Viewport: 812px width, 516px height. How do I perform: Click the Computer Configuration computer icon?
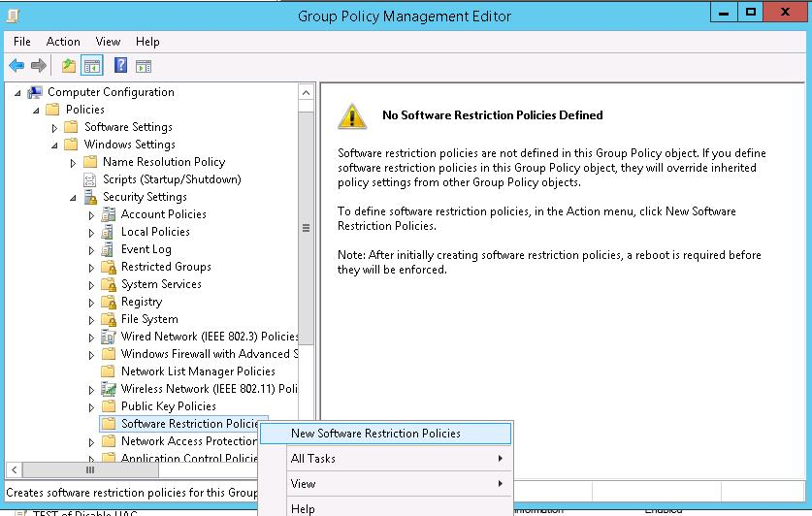35,92
